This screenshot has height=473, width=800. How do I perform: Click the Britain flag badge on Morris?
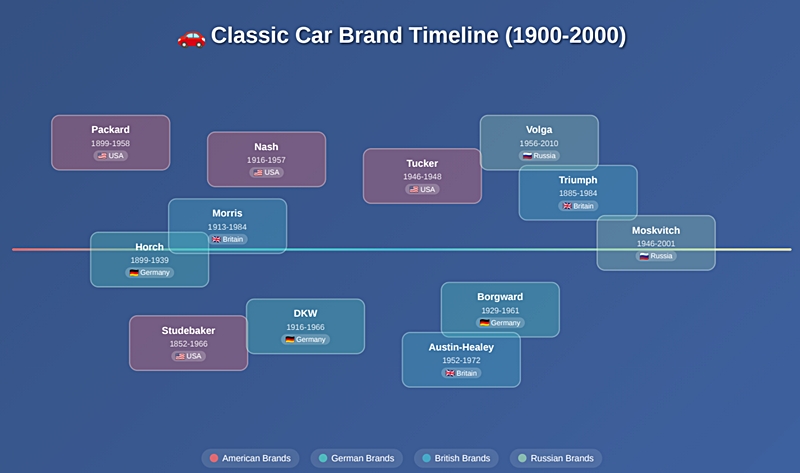pyautogui.click(x=228, y=239)
